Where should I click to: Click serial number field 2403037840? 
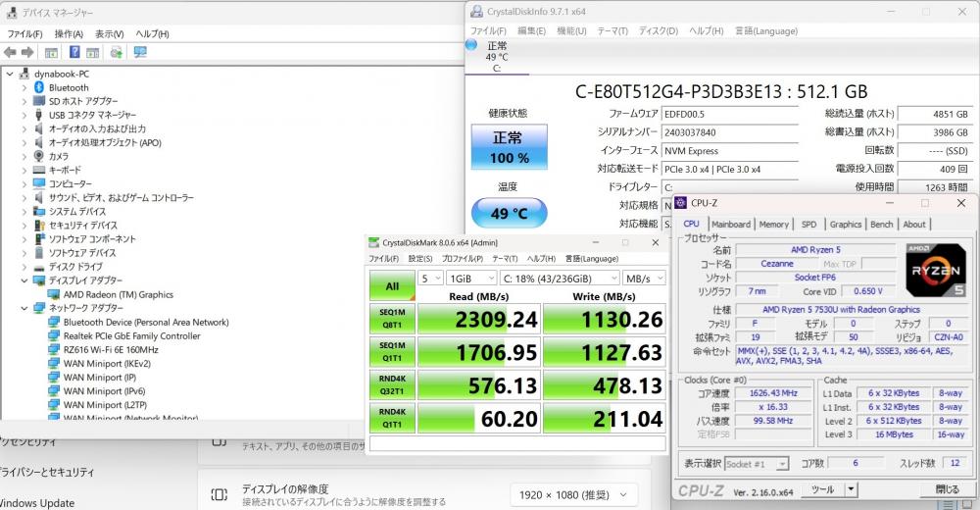[x=730, y=132]
